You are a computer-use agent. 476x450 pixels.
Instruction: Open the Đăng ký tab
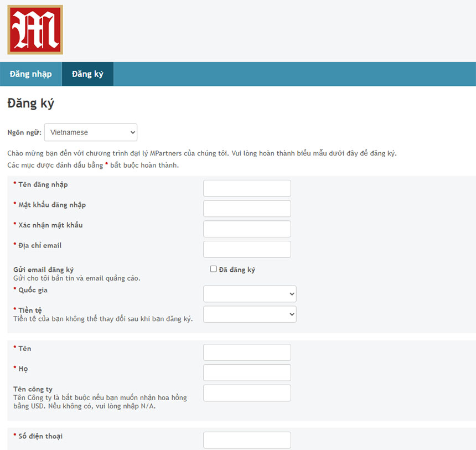click(x=87, y=74)
